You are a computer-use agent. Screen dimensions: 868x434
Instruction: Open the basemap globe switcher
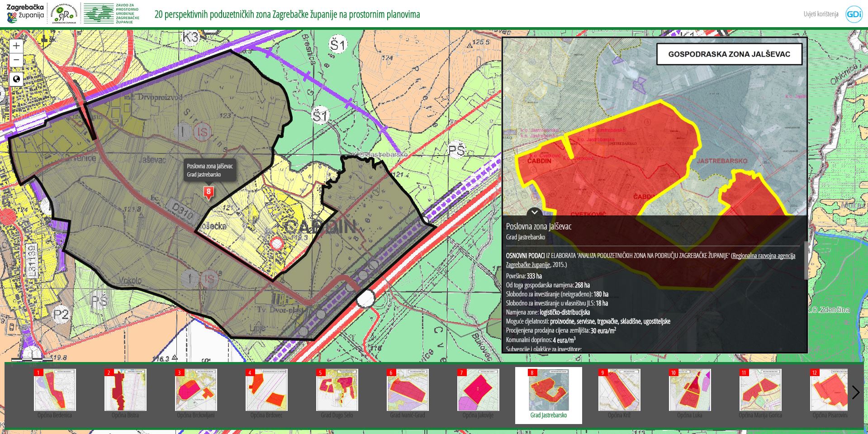16,79
